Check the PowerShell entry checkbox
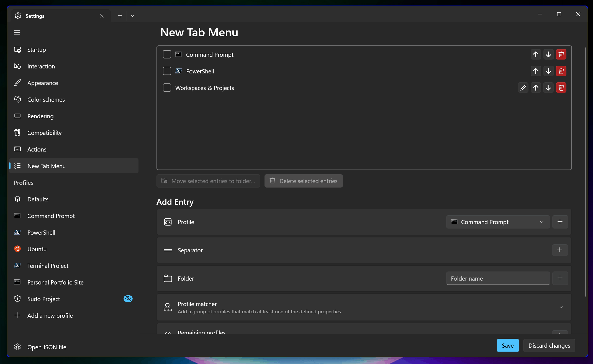This screenshot has width=593, height=364. pos(167,71)
